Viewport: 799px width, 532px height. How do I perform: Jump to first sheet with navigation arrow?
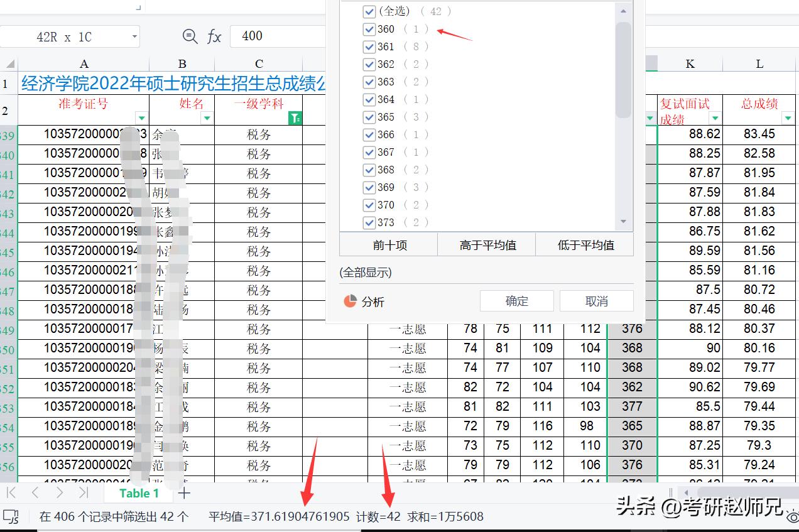13,493
